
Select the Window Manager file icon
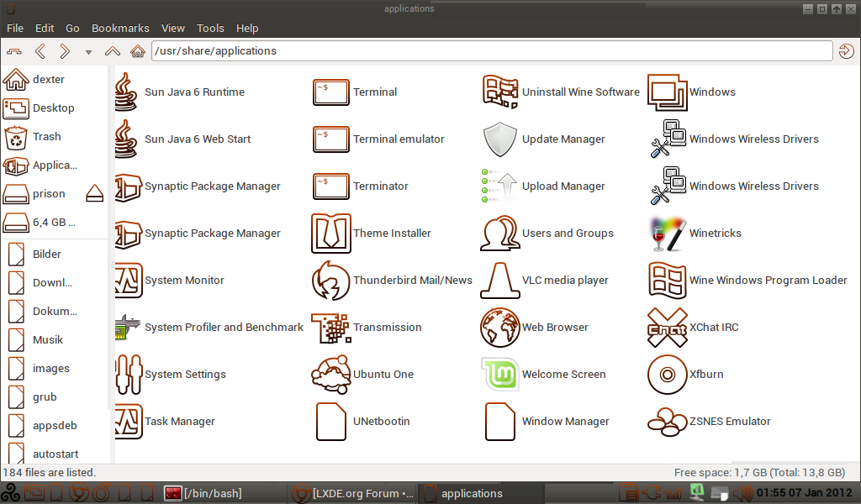tap(499, 422)
